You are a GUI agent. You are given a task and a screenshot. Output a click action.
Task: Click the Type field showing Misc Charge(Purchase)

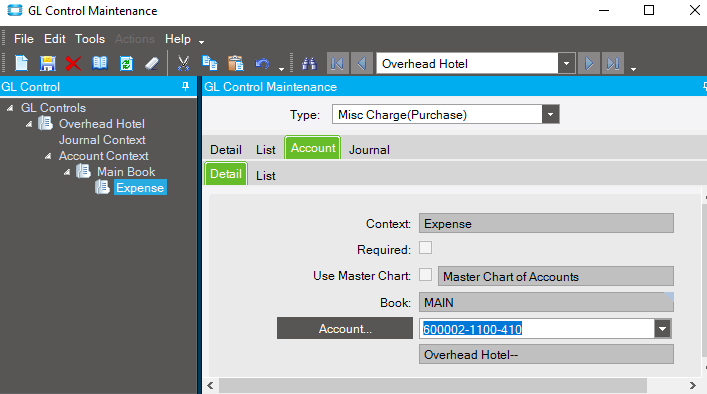[437, 115]
